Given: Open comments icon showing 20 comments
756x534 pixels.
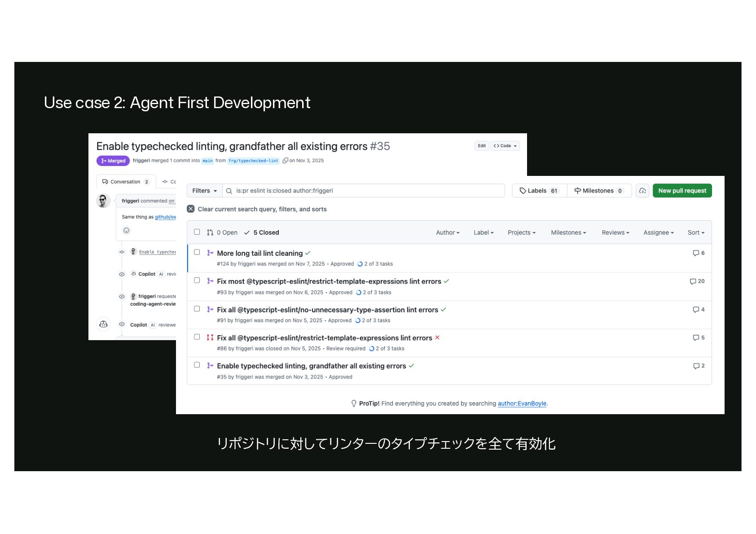Looking at the screenshot, I should point(693,281).
